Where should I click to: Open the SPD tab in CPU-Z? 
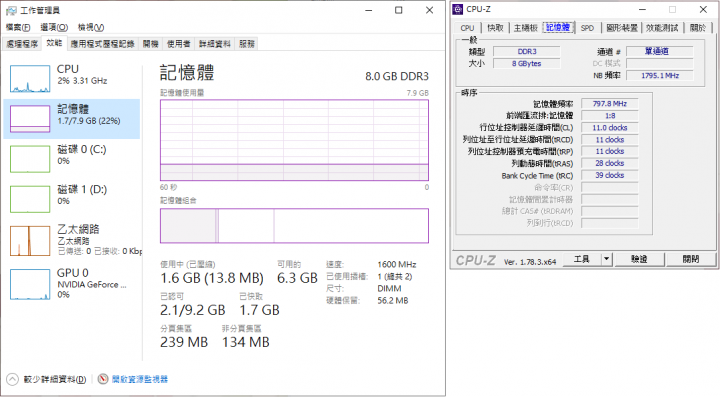[587, 28]
